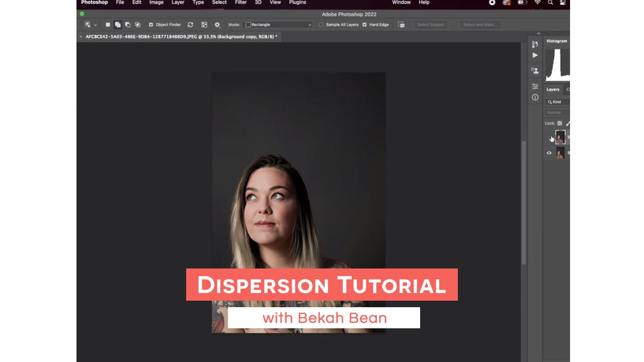Open the layer filter Kind dropdown

coord(557,102)
